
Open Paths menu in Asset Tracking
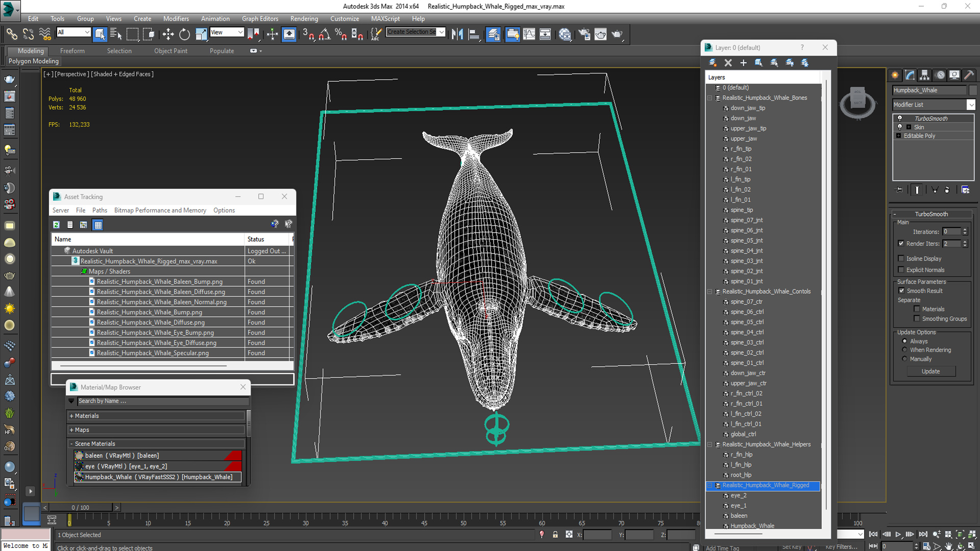[x=100, y=210]
